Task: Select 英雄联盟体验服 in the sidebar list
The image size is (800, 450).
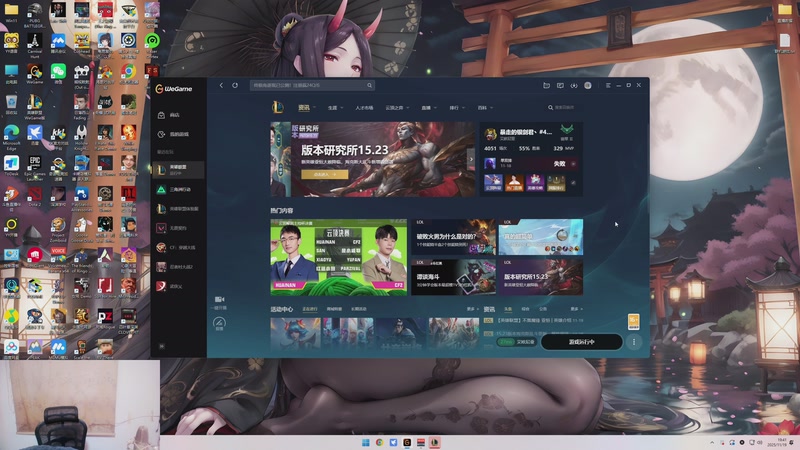Action: tap(178, 209)
